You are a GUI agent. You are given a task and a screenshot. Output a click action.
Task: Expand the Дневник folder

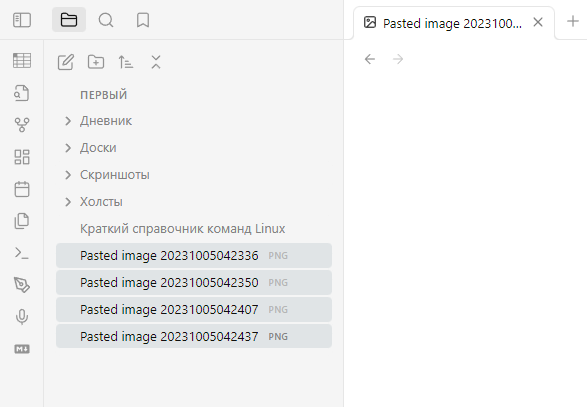(68, 121)
